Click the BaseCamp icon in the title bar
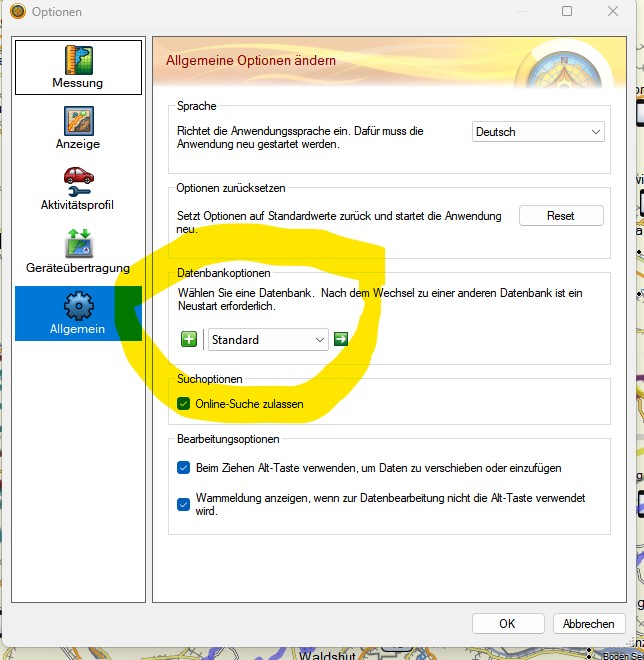The image size is (644, 660). [18, 11]
